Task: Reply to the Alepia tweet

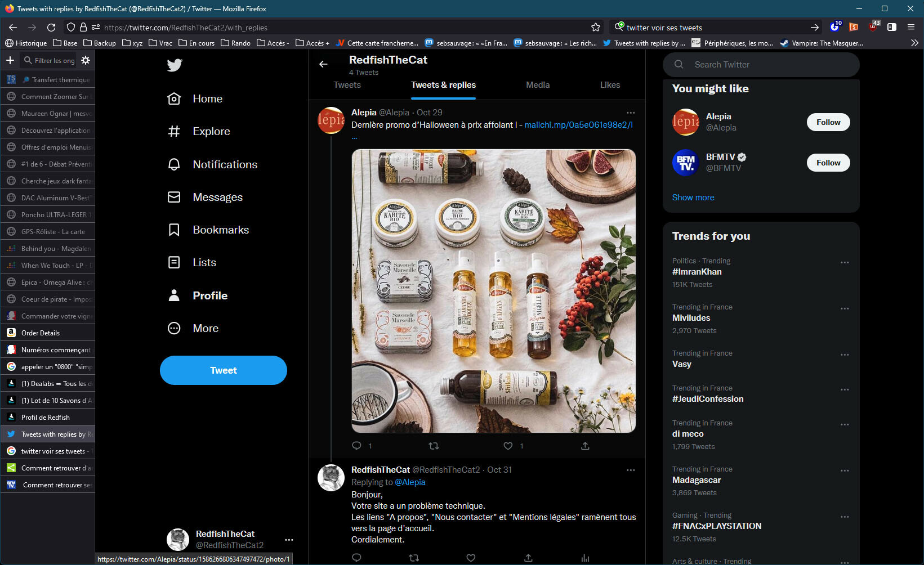Action: (356, 446)
